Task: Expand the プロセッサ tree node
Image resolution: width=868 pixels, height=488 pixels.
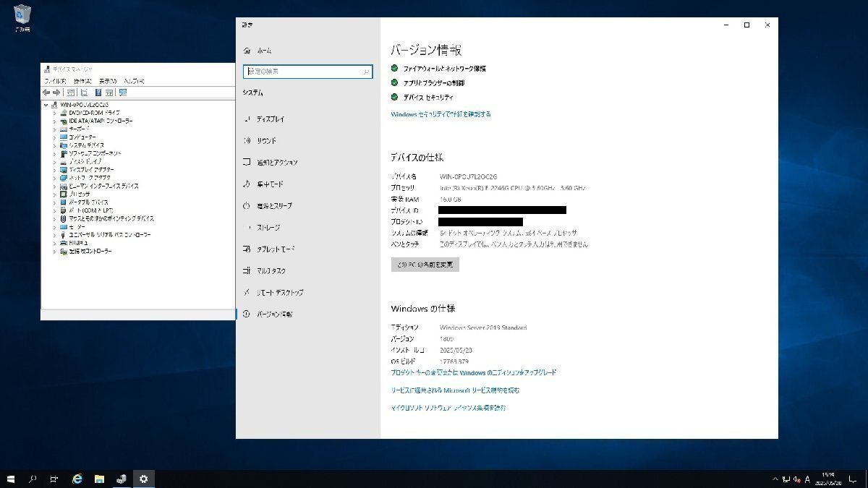Action: pyautogui.click(x=54, y=194)
